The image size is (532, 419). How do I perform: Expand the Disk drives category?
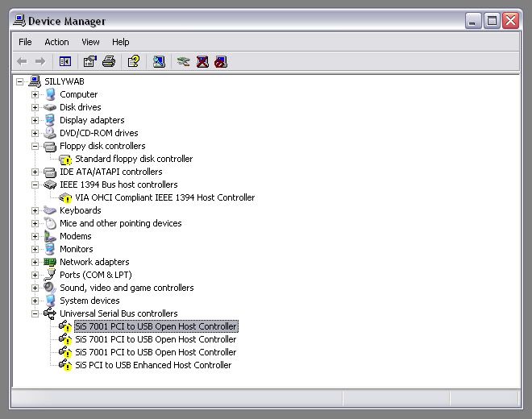(35, 107)
